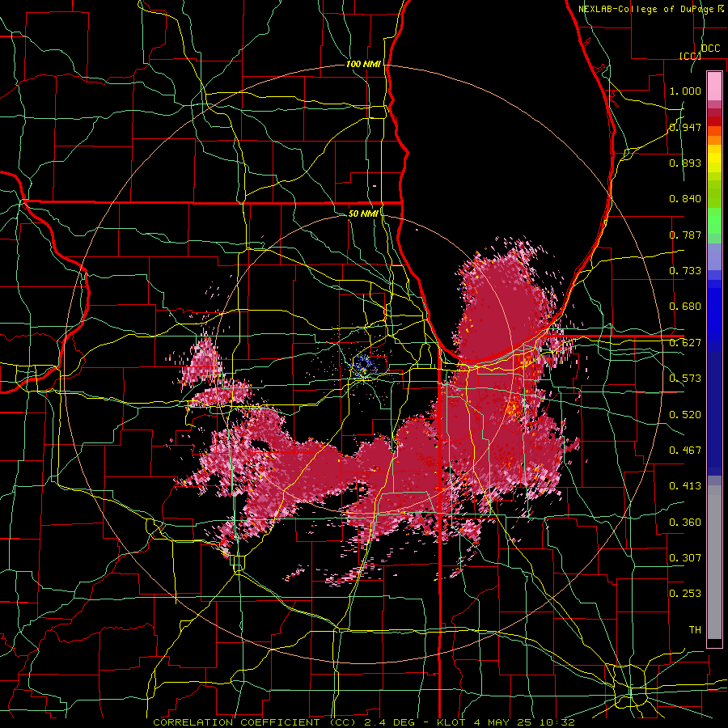Click the DCC label above the scale
728x728 pixels.
click(710, 49)
